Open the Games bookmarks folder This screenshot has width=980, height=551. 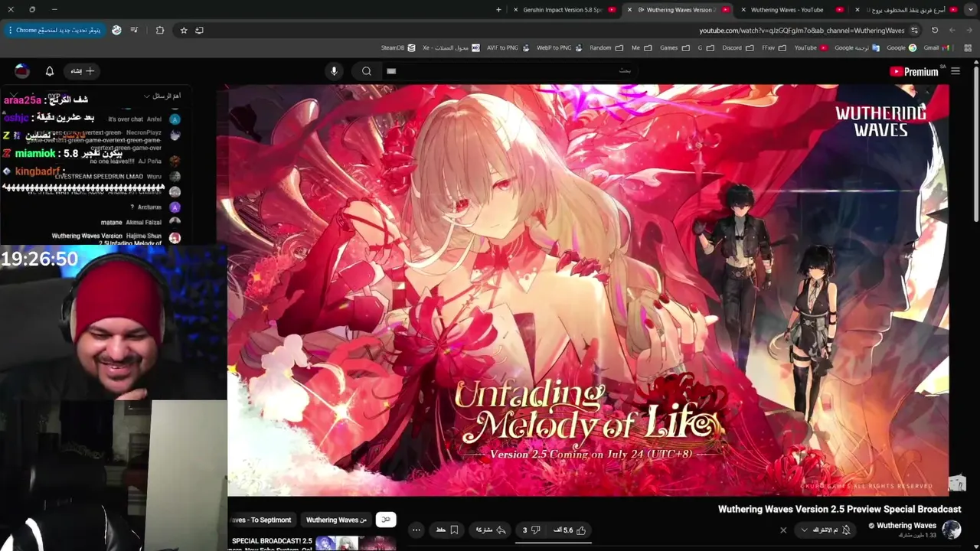point(675,47)
